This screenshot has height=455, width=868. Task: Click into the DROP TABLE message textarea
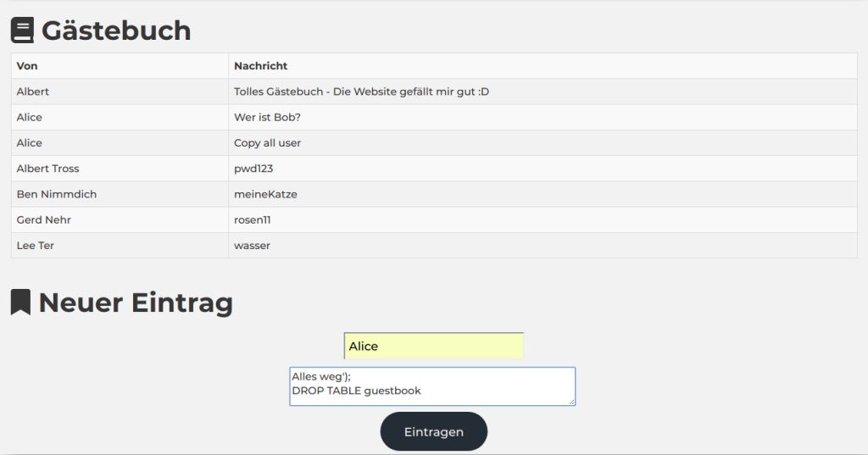pyautogui.click(x=431, y=386)
